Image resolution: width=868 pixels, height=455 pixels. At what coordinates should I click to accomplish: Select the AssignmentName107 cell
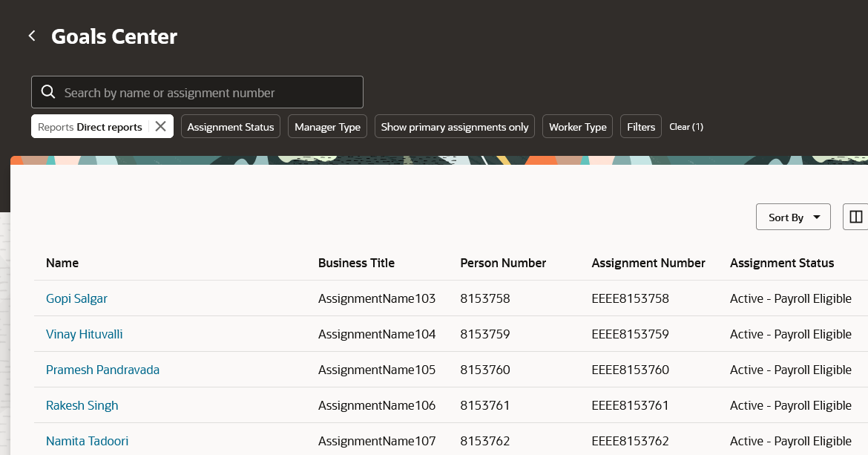pyautogui.click(x=377, y=441)
